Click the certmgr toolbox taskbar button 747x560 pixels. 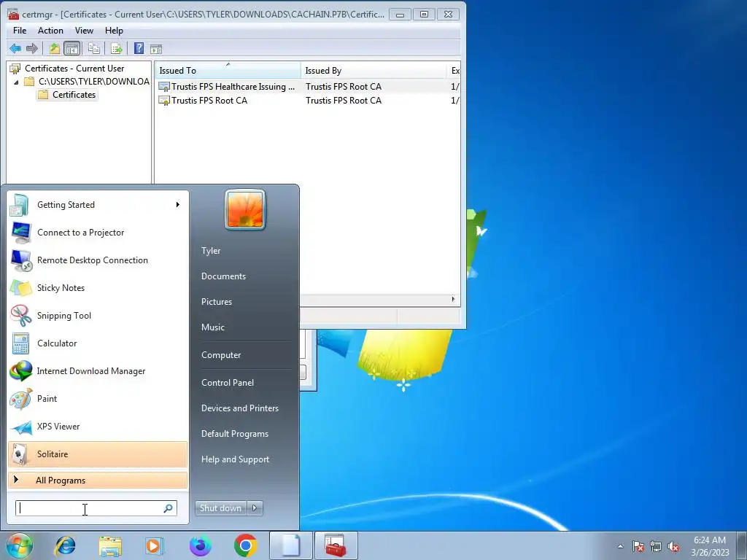pyautogui.click(x=336, y=545)
